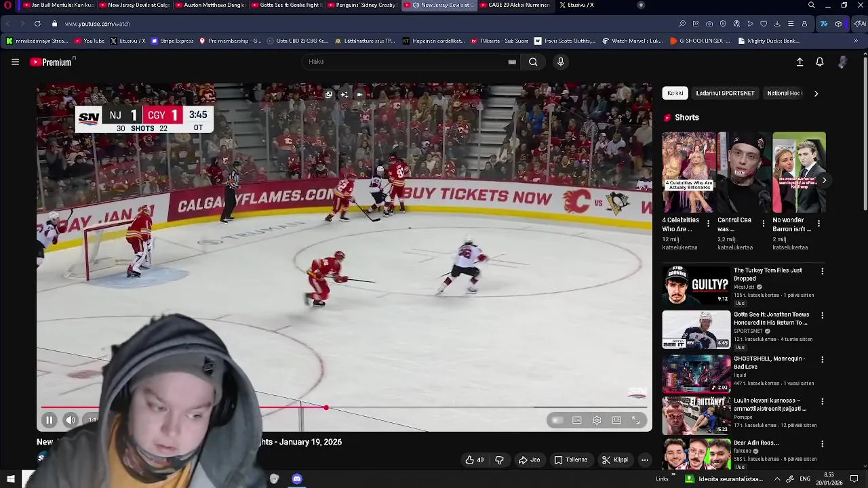
Task: Show next Shorts with the carousel arrow
Action: point(824,180)
